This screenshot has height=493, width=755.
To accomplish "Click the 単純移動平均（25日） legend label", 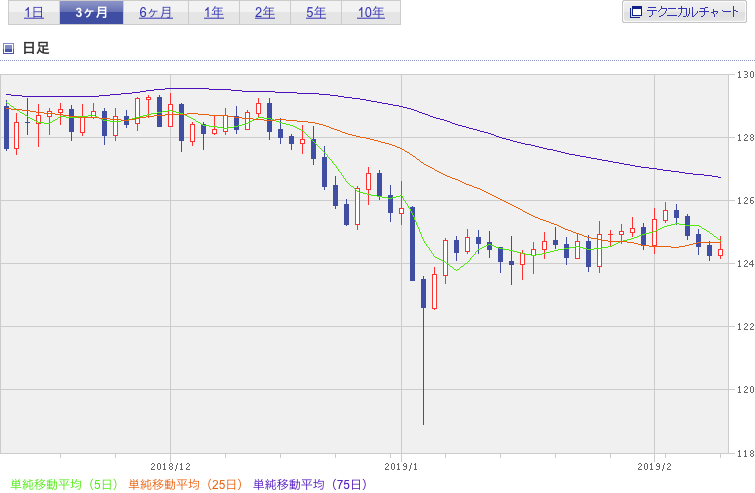I will click(185, 484).
